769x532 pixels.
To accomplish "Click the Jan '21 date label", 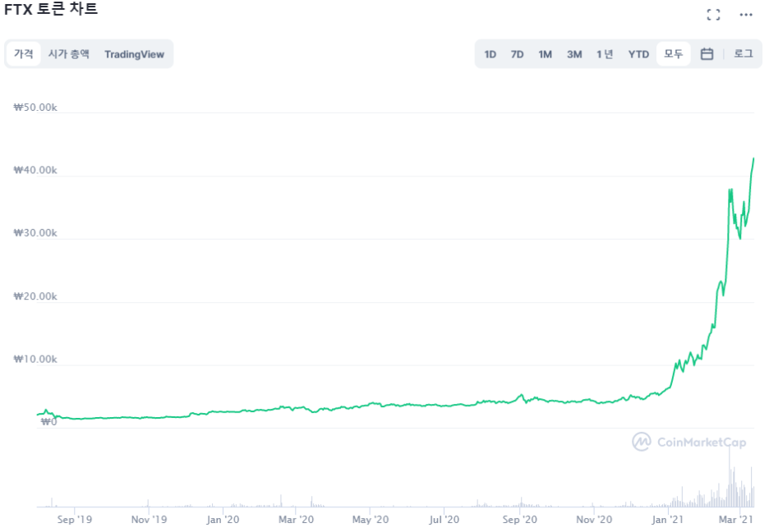I will click(x=667, y=519).
